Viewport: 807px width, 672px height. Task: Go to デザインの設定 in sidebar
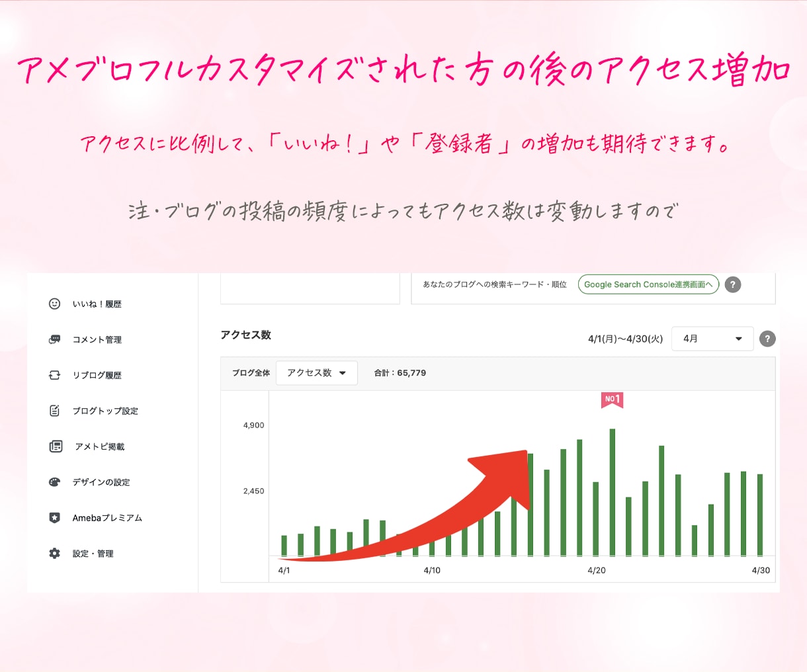[101, 482]
